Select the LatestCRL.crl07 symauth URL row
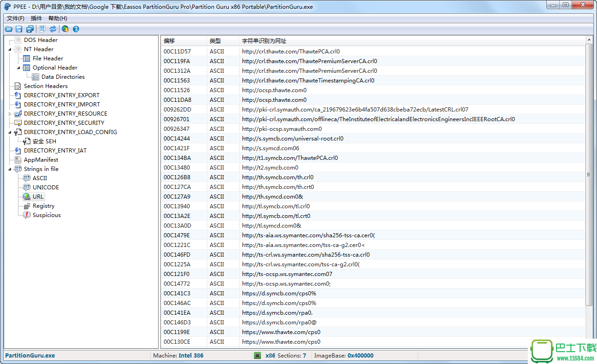This screenshot has width=597, height=364. tap(373, 109)
